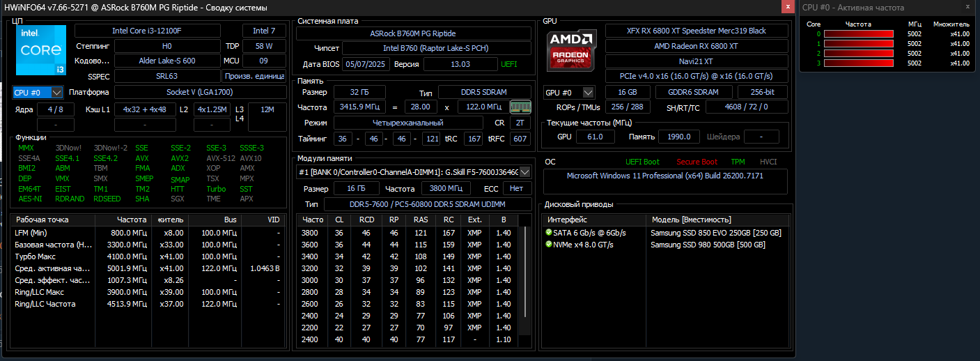Image resolution: width=980 pixels, height=361 pixels.
Task: Close the HWiNFO64 system summary window
Action: pyautogui.click(x=788, y=6)
